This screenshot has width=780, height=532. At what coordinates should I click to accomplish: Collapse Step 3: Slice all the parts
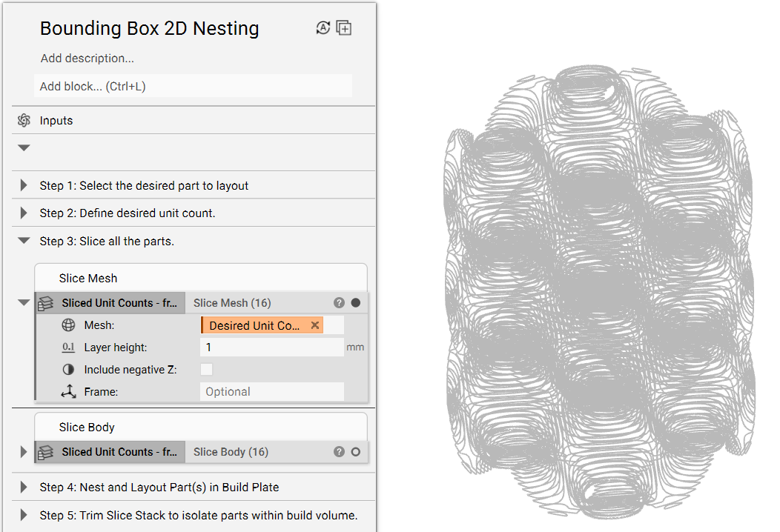point(24,241)
